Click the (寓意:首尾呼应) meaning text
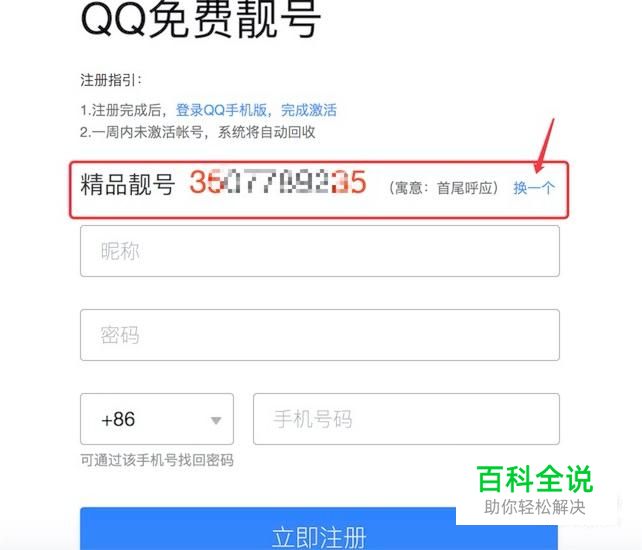 pos(443,188)
